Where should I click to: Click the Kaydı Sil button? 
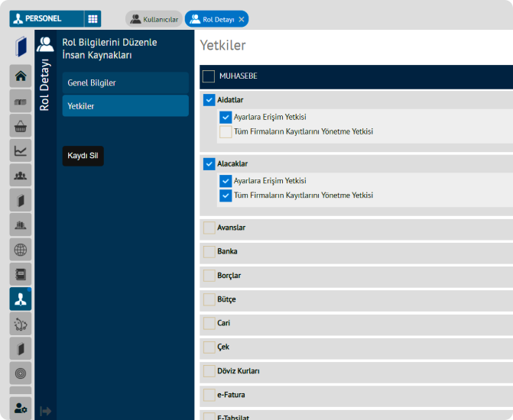coord(83,156)
